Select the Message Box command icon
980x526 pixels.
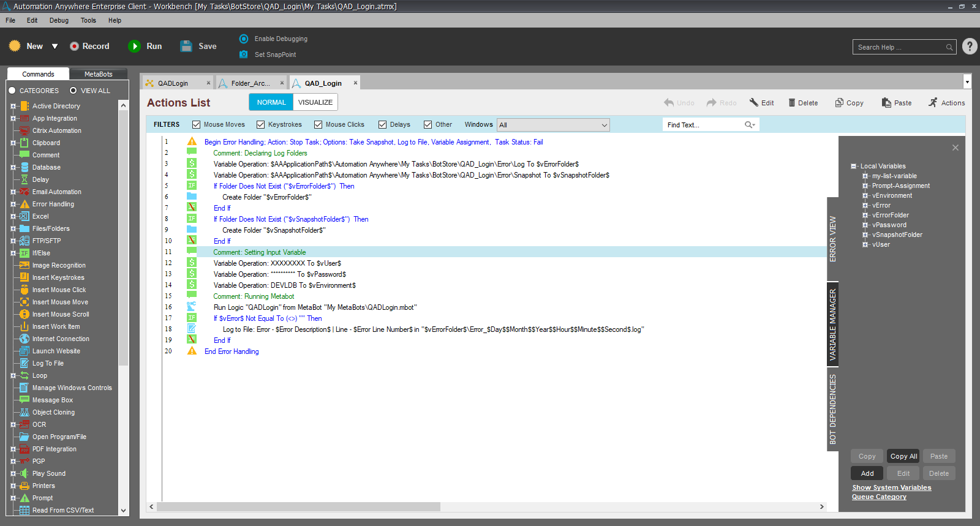(x=24, y=400)
